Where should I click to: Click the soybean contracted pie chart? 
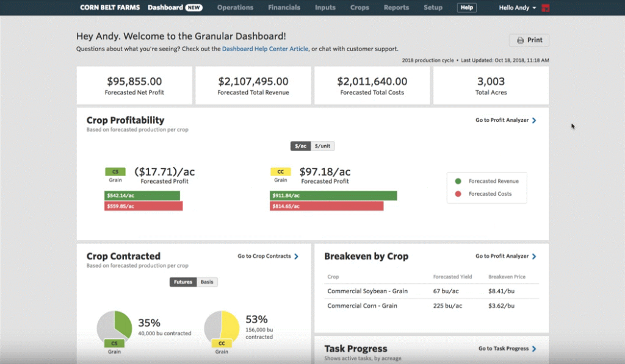click(114, 327)
